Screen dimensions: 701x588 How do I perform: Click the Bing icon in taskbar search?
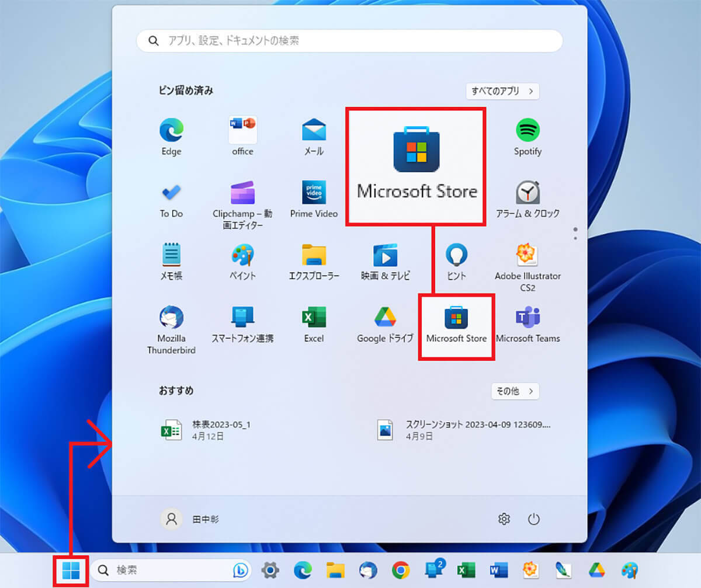(x=241, y=570)
